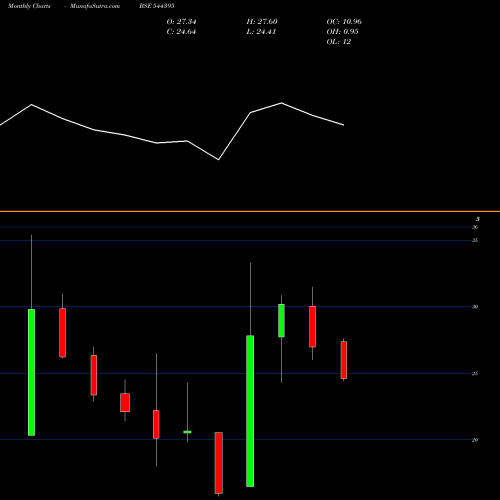Click the "OL: 12" reading
This screenshot has height=500, width=500.
coord(338,42)
